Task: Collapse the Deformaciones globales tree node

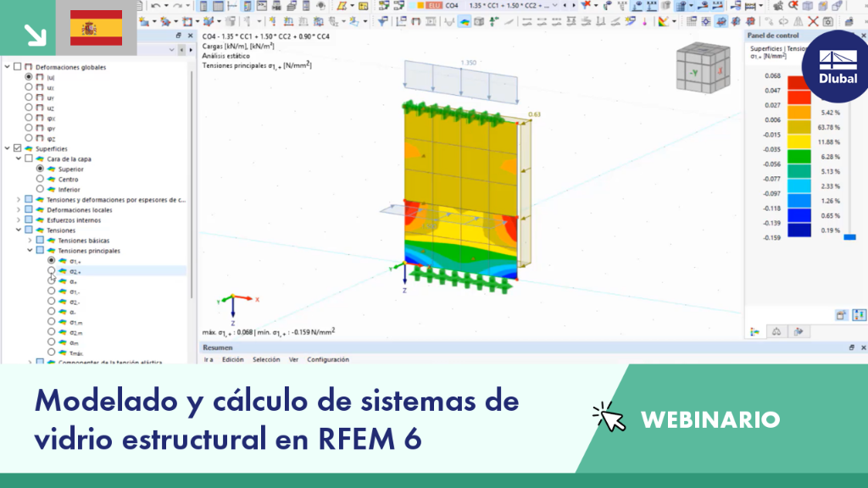Action: point(7,66)
